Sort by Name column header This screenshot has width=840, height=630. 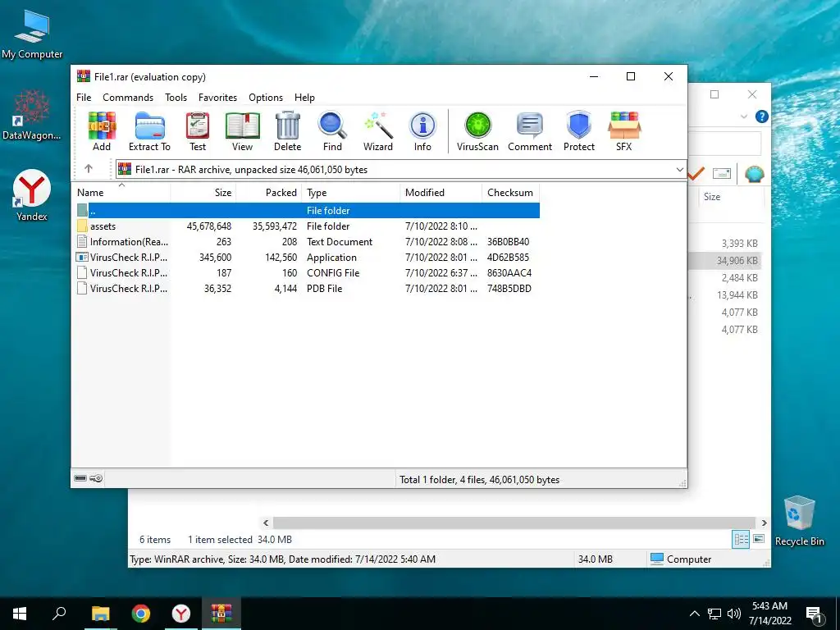[x=121, y=192]
